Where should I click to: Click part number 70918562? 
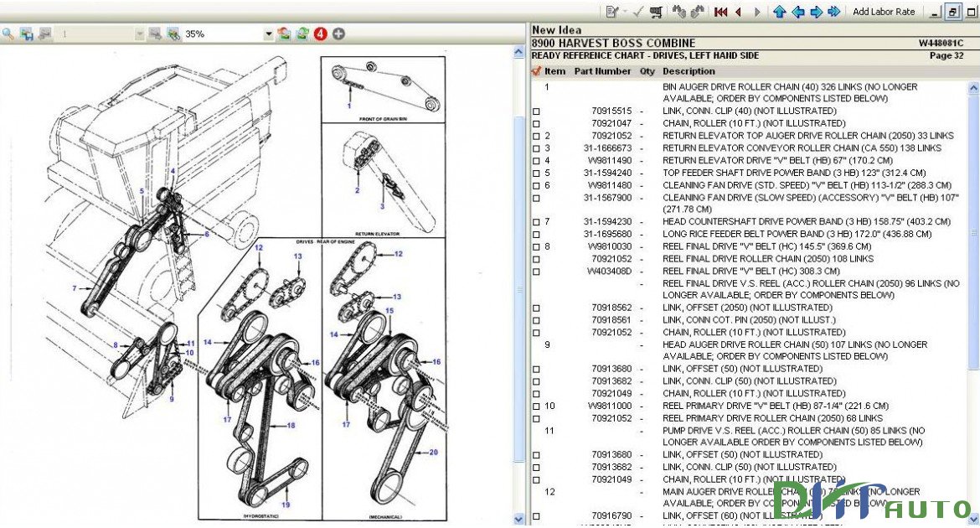611,308
